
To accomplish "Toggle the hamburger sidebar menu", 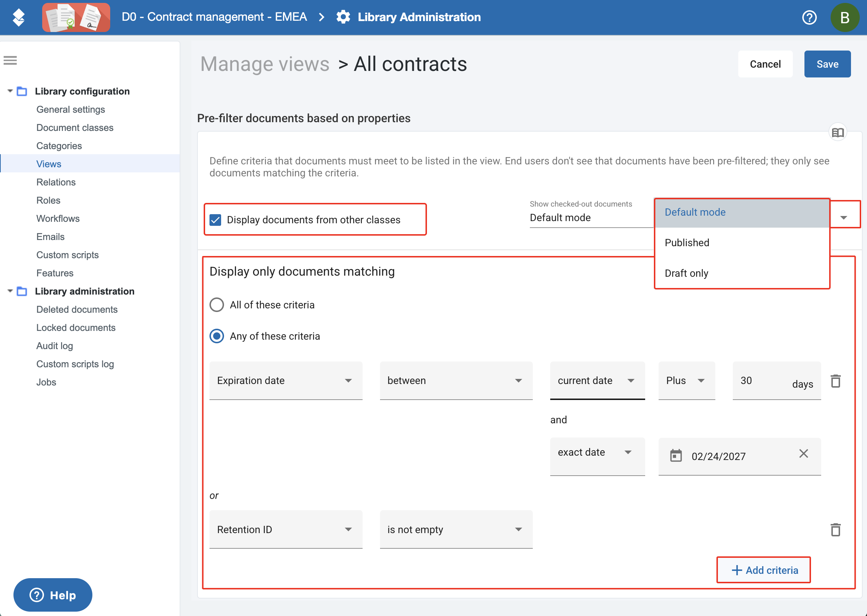I will point(10,60).
